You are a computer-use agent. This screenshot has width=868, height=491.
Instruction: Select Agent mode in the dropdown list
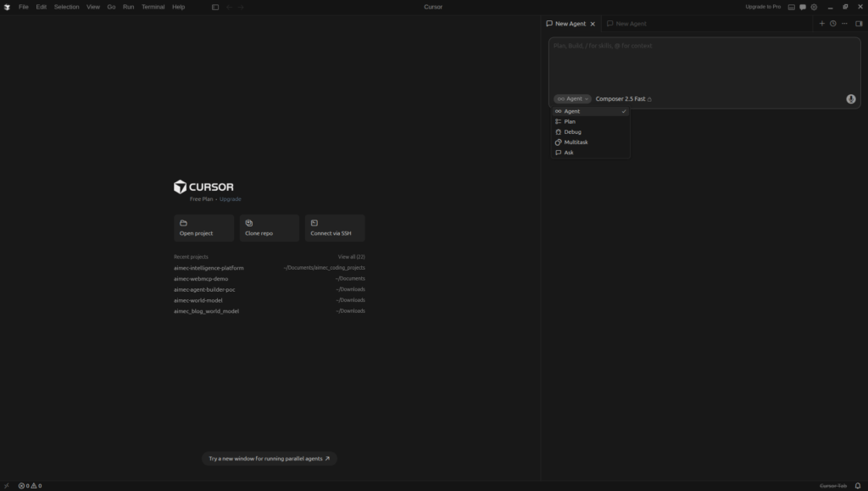[x=591, y=111]
